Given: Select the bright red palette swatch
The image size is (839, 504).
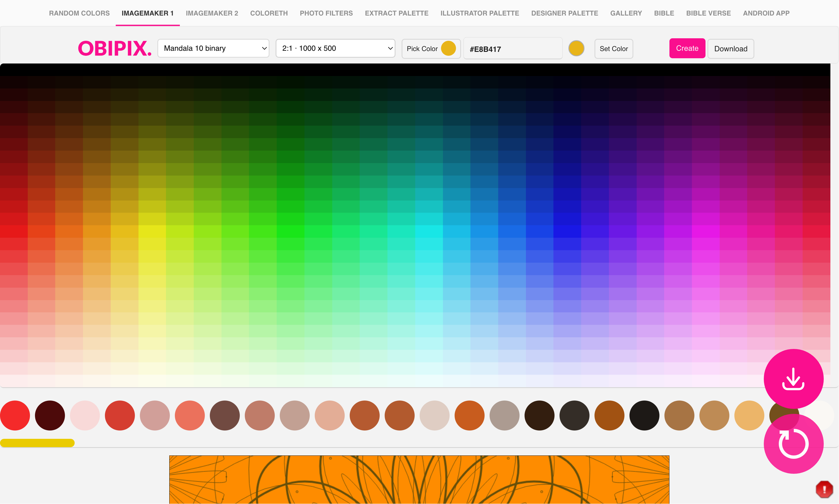Looking at the screenshot, I should (x=15, y=415).
